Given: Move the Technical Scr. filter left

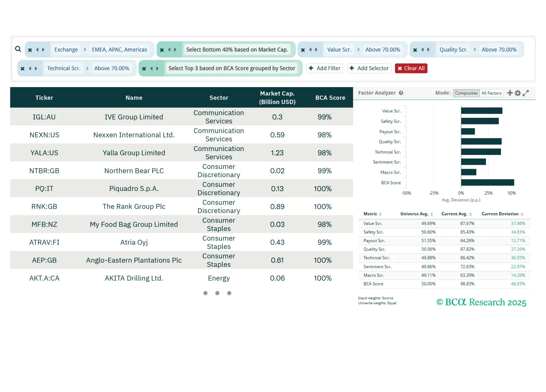Looking at the screenshot, I should click(x=30, y=69).
